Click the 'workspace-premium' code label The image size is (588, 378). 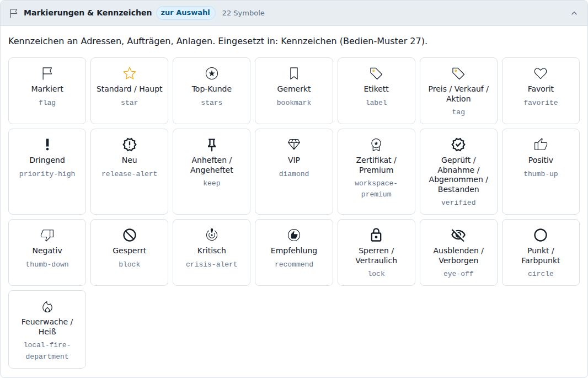click(x=376, y=189)
